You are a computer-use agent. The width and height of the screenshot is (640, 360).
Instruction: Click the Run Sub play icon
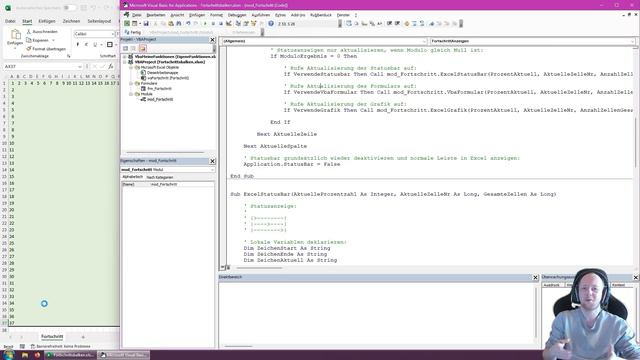click(205, 24)
